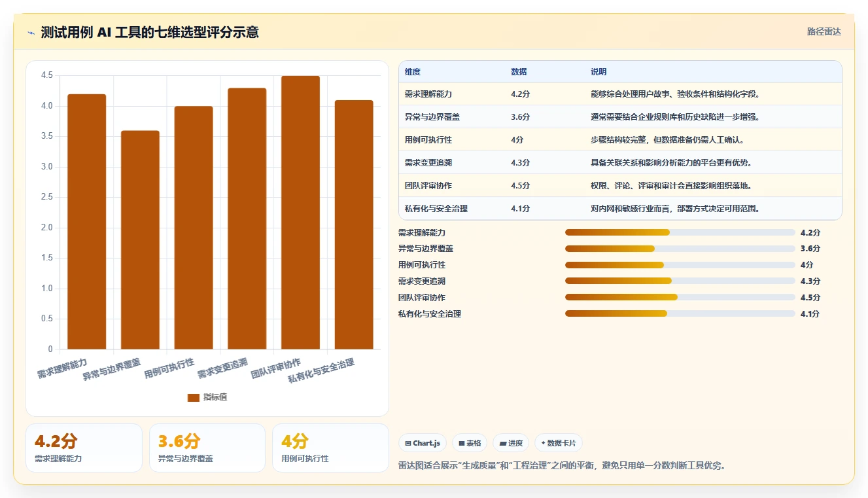
Task: Click the 路径雷达 label in the header
Action: pos(824,31)
